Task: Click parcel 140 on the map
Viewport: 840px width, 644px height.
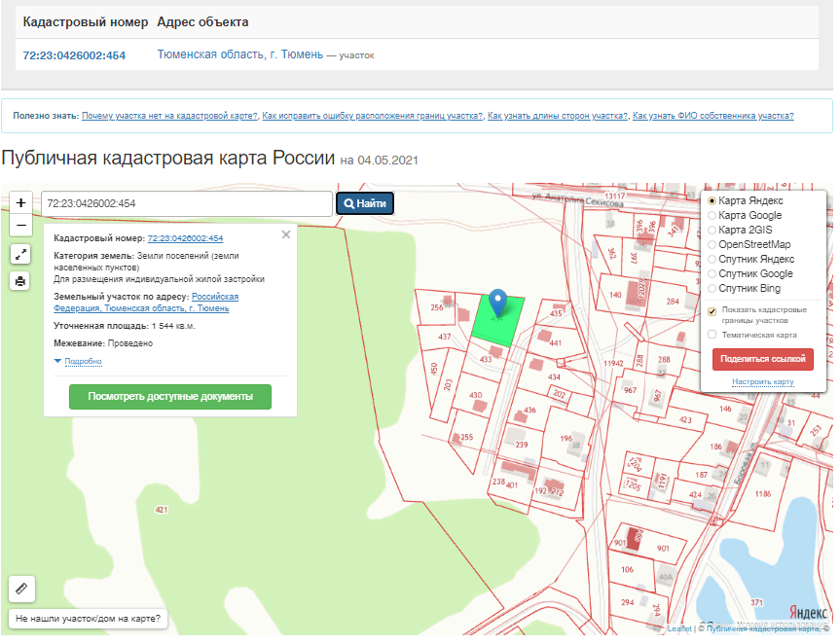Action: 615,295
